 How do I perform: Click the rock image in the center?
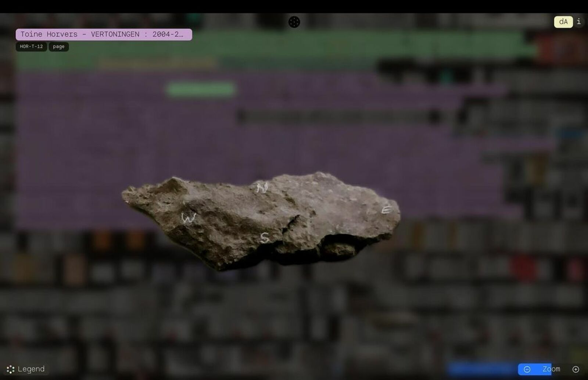(x=261, y=221)
